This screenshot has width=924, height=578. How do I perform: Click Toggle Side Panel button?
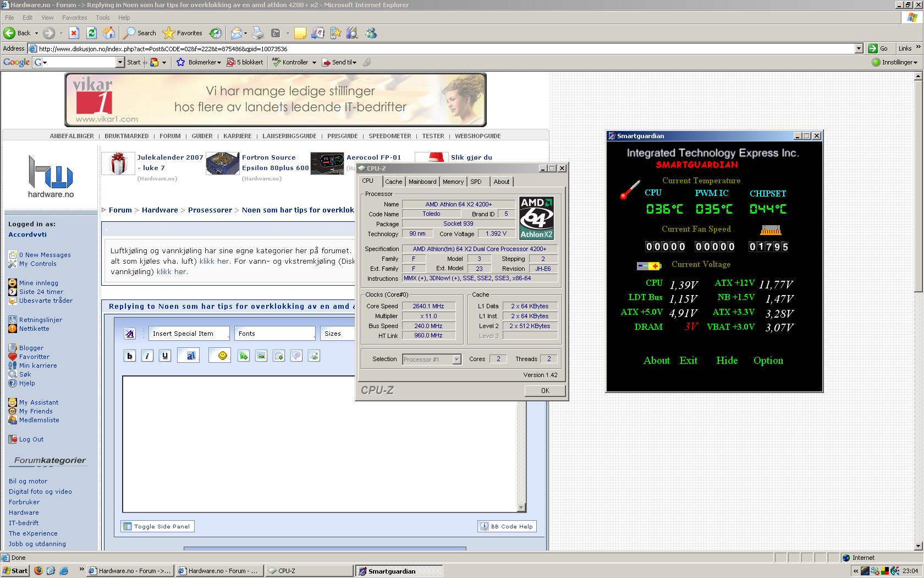pos(157,526)
